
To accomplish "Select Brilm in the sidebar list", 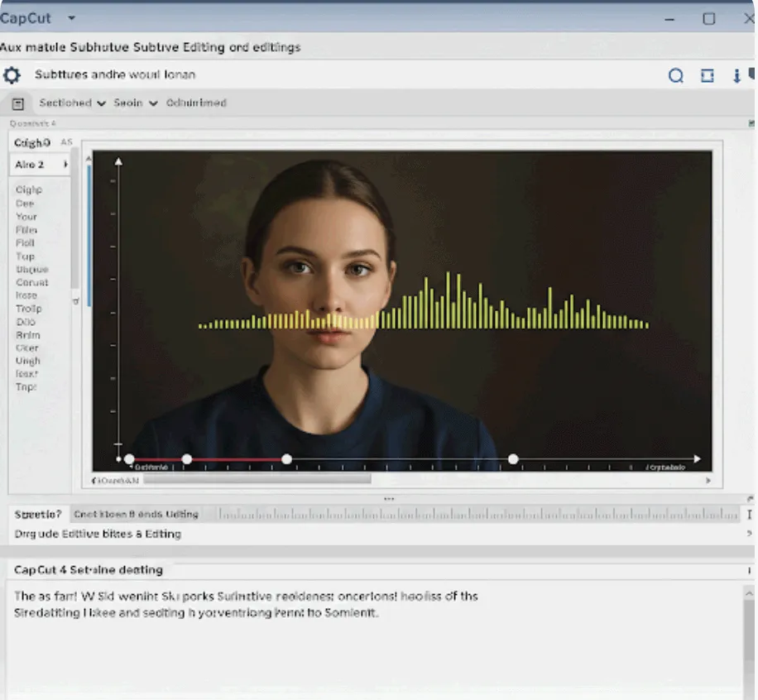I will [x=27, y=335].
